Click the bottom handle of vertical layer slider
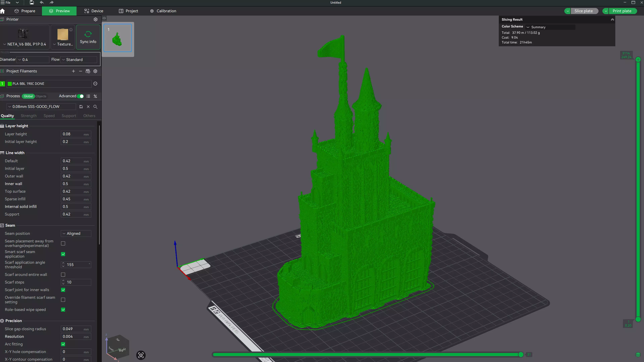The image size is (644, 362). click(638, 319)
